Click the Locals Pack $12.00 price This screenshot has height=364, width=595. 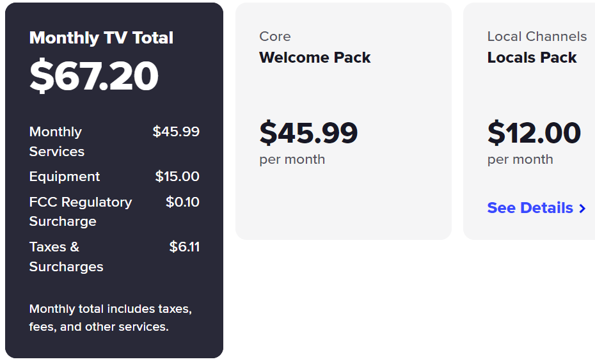point(534,133)
